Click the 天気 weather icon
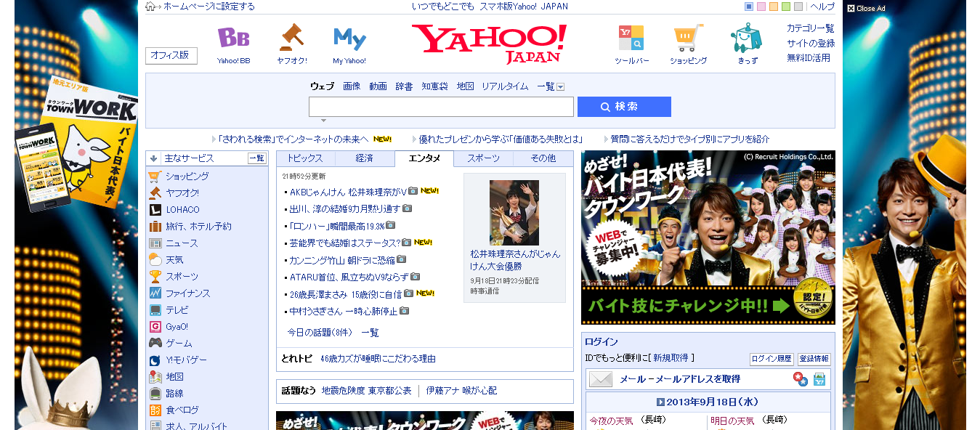Screen dimensions: 980x430 pyautogui.click(x=155, y=260)
